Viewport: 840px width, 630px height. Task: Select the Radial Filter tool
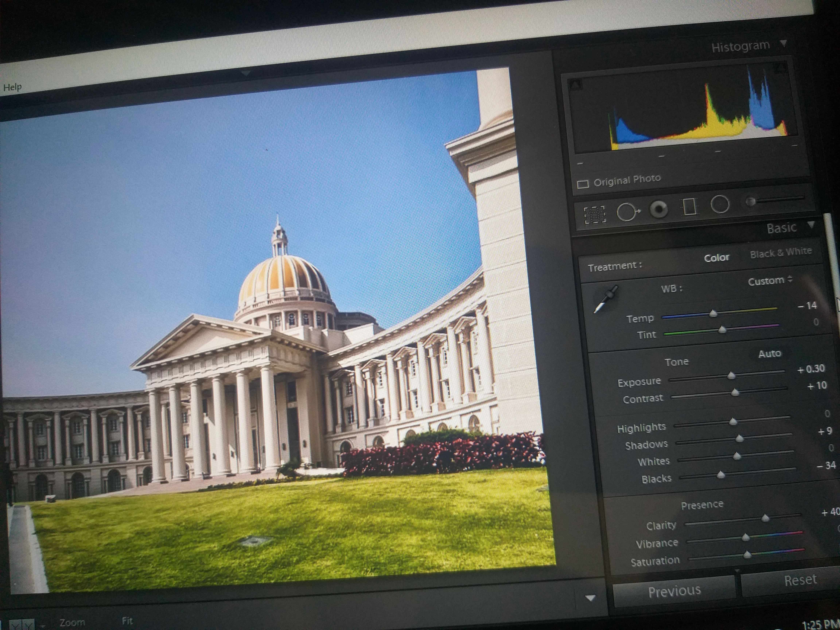tap(720, 204)
